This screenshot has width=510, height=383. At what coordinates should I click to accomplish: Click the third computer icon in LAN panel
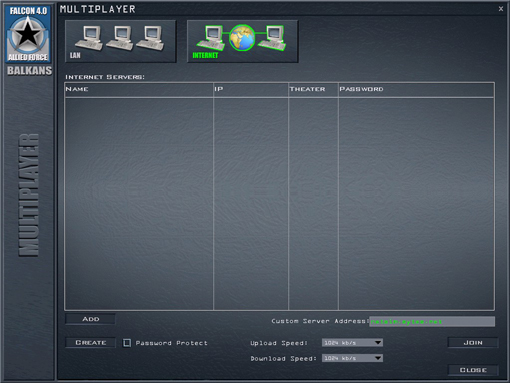[150, 38]
